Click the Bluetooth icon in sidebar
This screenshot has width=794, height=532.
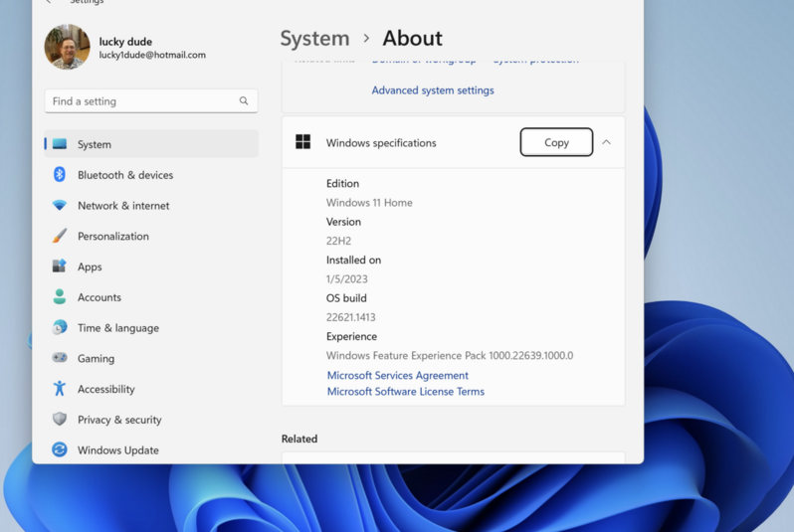point(60,175)
